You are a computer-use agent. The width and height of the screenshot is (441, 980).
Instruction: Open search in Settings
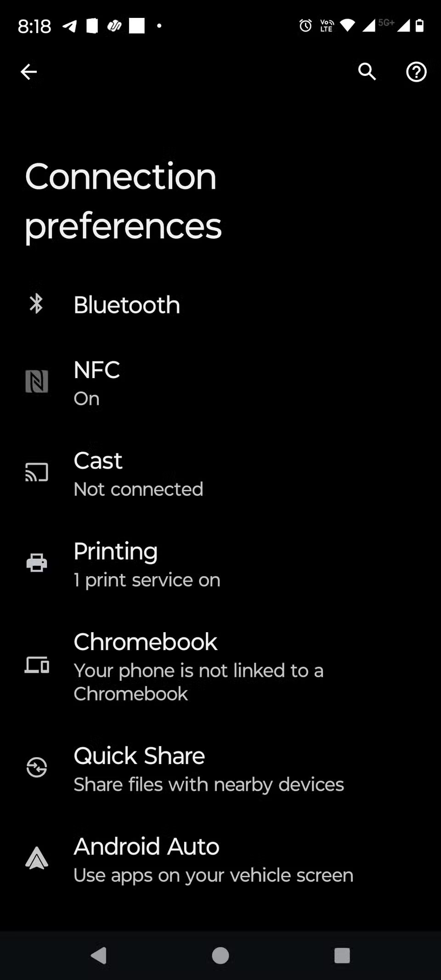point(367,72)
